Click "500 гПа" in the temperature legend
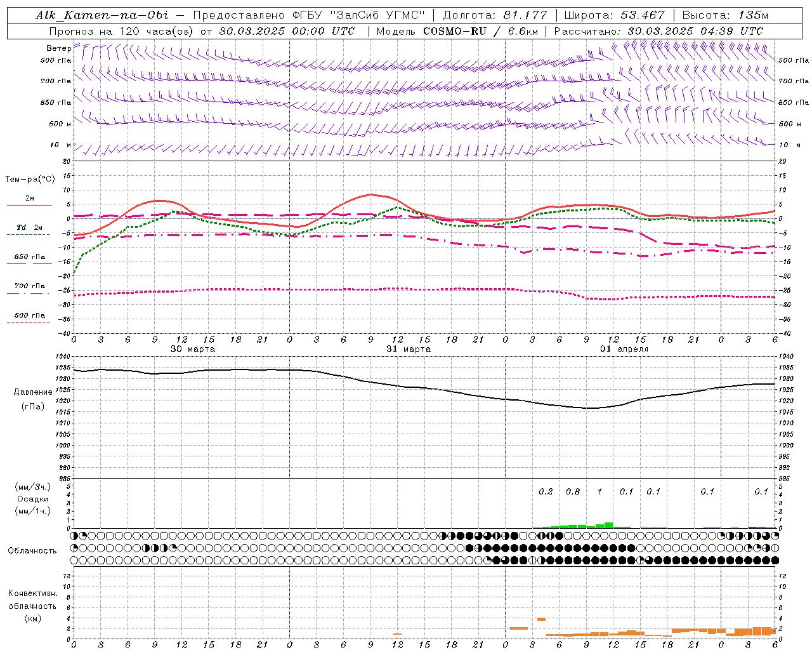 coord(30,315)
